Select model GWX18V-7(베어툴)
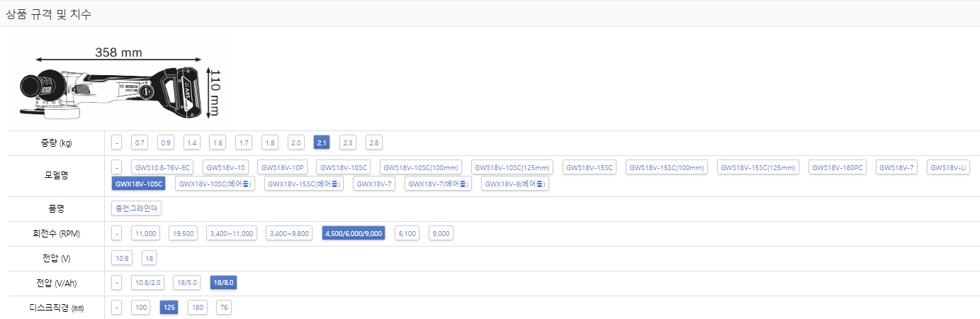Viewport: 980px width, 319px height. (439, 184)
